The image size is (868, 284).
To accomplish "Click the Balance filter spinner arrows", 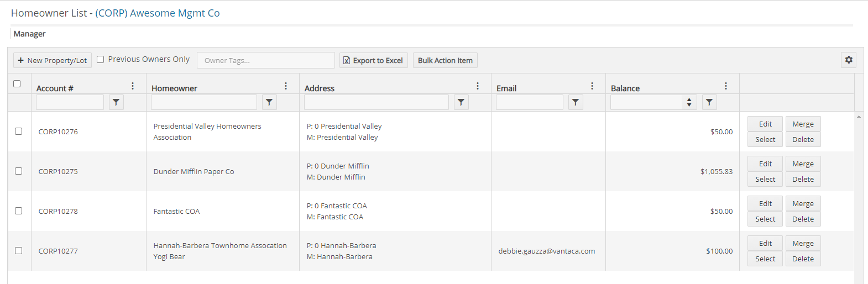I will click(689, 102).
